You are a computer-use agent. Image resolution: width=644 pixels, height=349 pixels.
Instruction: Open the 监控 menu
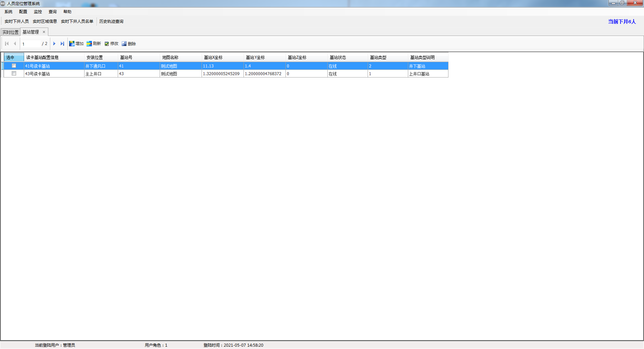click(38, 12)
